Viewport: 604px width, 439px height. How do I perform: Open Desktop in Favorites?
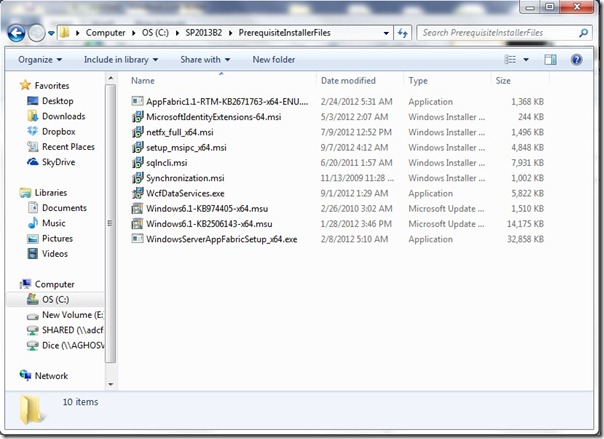[x=57, y=101]
